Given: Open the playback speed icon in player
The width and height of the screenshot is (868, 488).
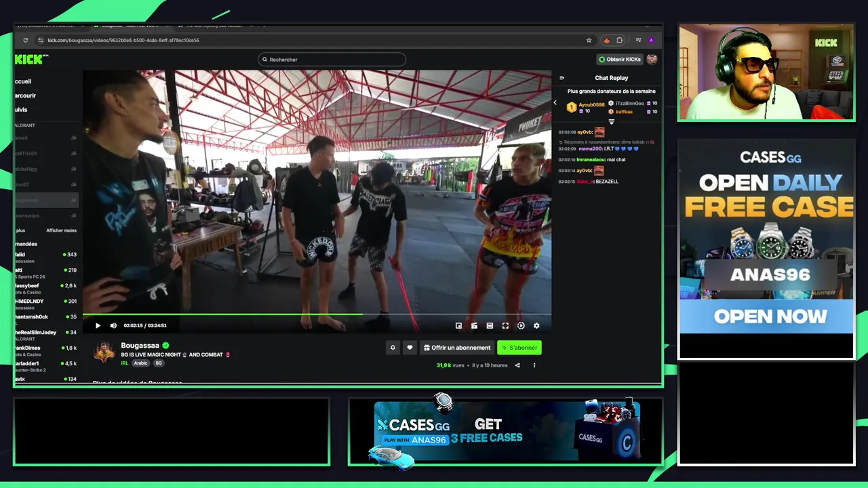Looking at the screenshot, I should 521,325.
